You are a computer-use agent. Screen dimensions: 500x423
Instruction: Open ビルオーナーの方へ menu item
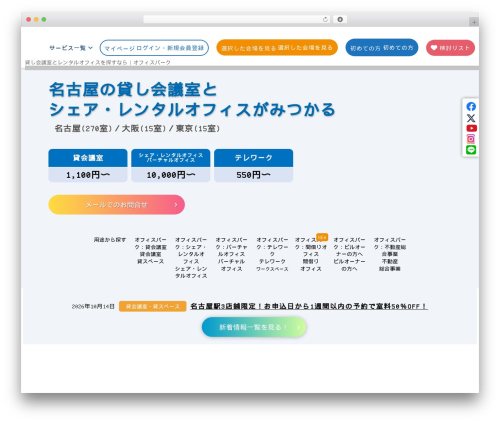click(349, 254)
